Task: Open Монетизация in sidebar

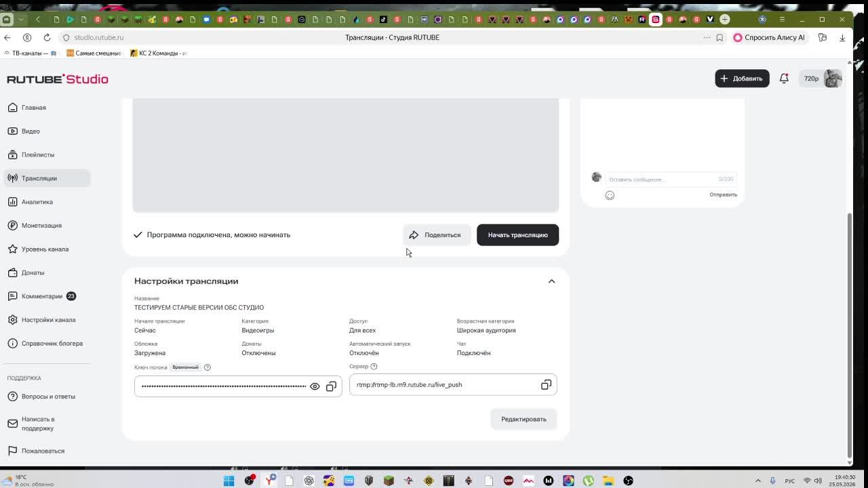Action: click(x=47, y=226)
